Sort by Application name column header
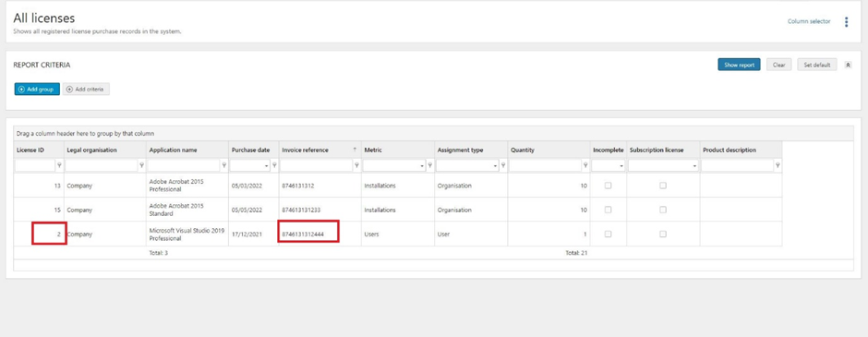This screenshot has height=337, width=868. 187,150
